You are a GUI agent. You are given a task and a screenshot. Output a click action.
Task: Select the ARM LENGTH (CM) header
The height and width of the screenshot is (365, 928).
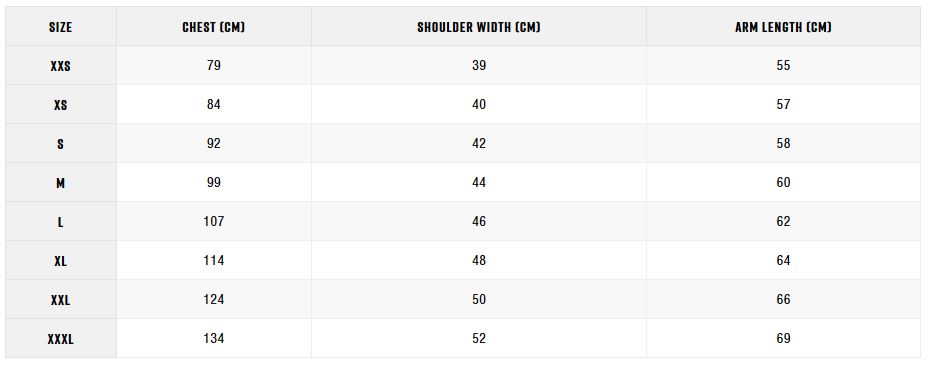pos(783,27)
